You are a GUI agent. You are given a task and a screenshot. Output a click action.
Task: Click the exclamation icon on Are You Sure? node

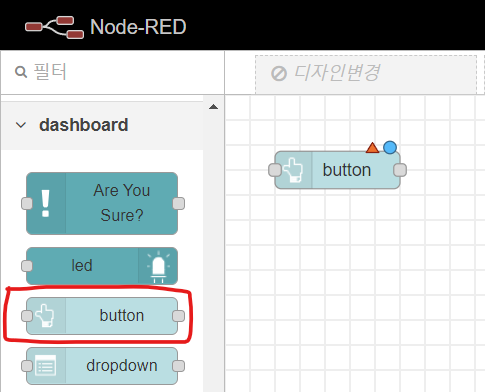click(x=46, y=203)
